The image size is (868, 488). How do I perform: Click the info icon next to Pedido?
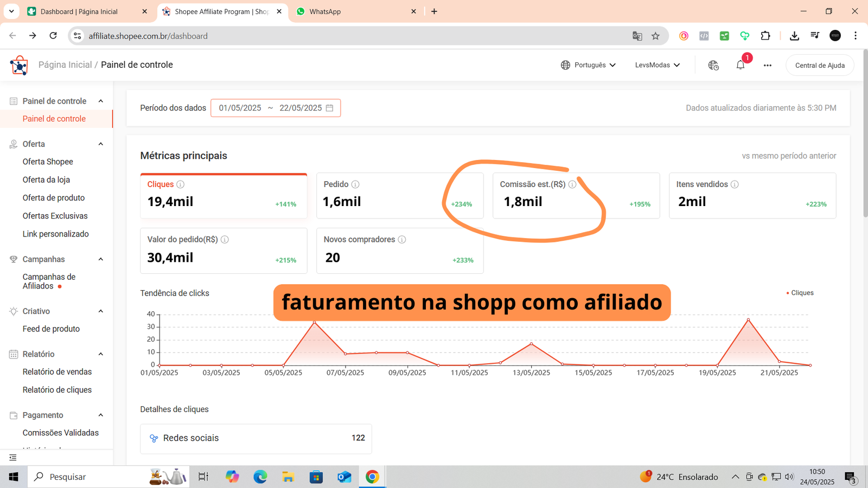click(x=355, y=184)
